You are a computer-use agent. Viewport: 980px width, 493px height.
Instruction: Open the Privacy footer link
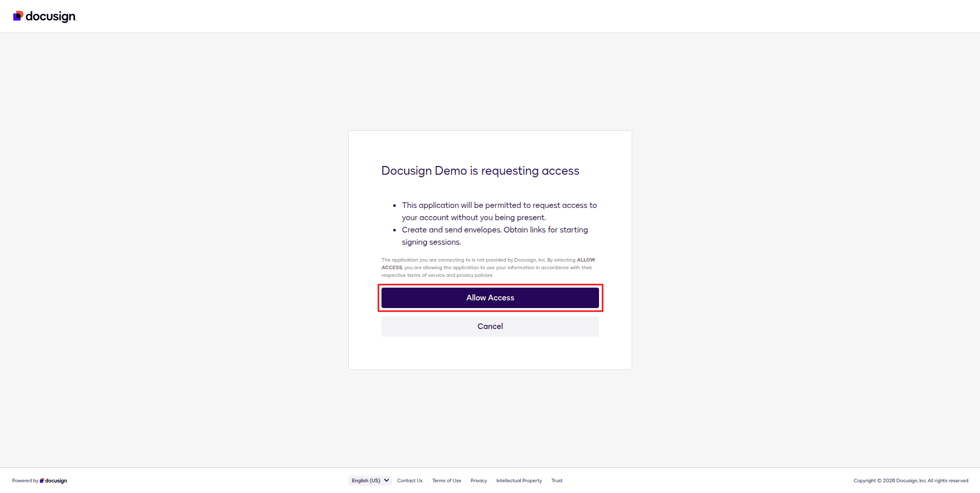[x=479, y=481]
